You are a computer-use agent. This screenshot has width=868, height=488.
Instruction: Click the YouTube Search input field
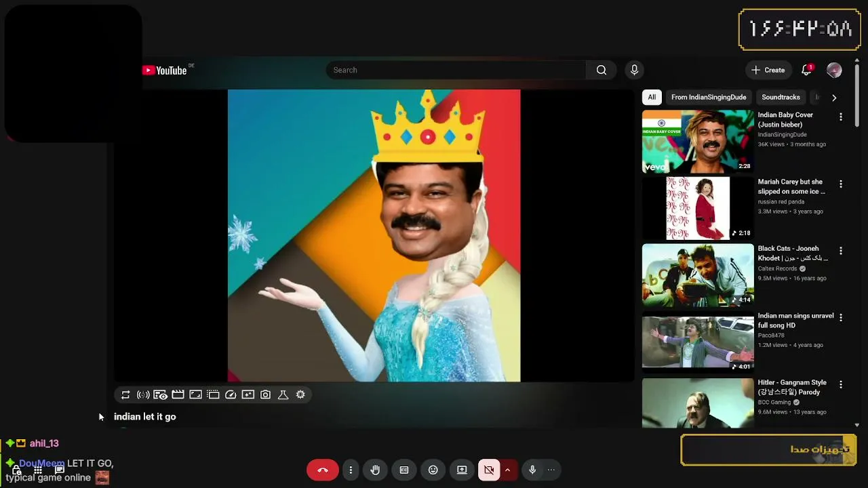[456, 70]
